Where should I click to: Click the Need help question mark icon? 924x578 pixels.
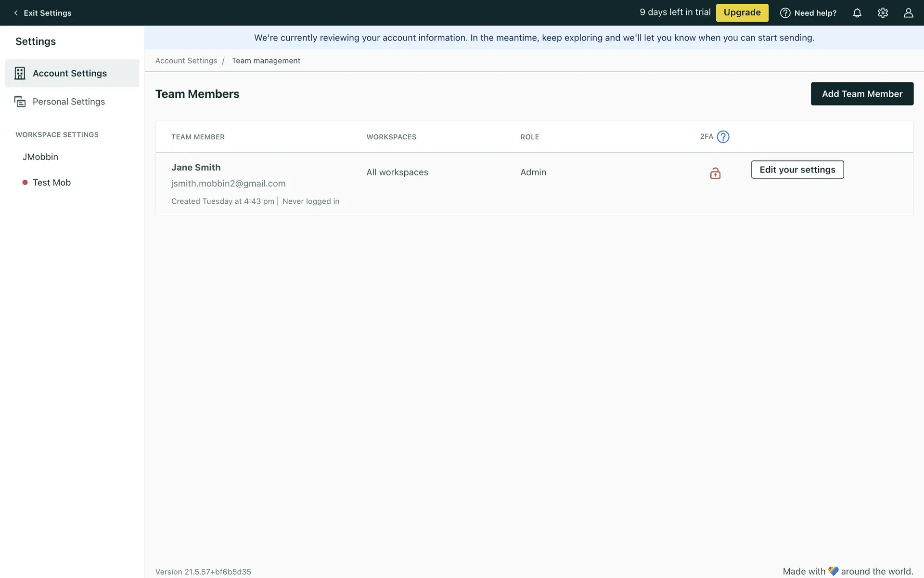pos(785,13)
